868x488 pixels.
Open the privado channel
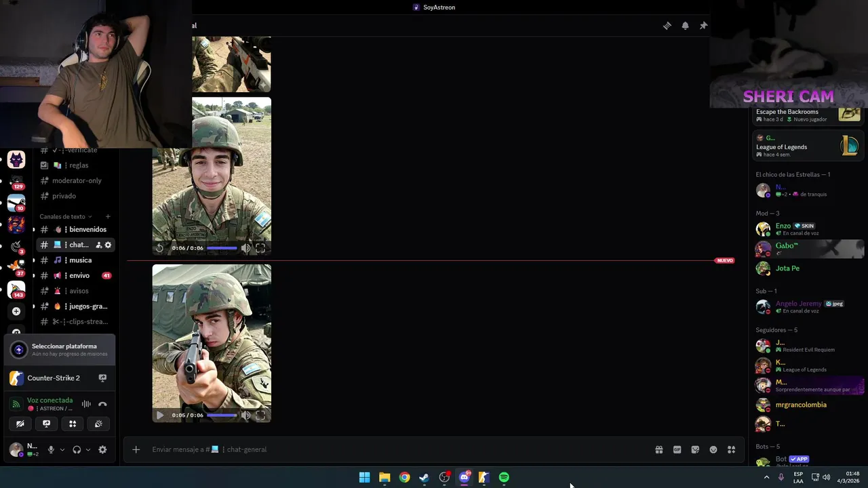tap(75, 196)
